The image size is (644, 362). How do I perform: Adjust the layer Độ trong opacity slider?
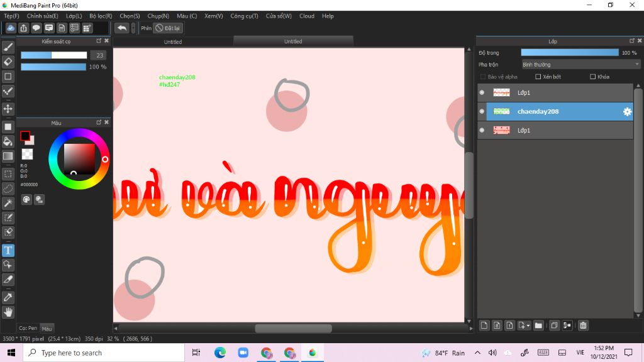click(x=570, y=53)
